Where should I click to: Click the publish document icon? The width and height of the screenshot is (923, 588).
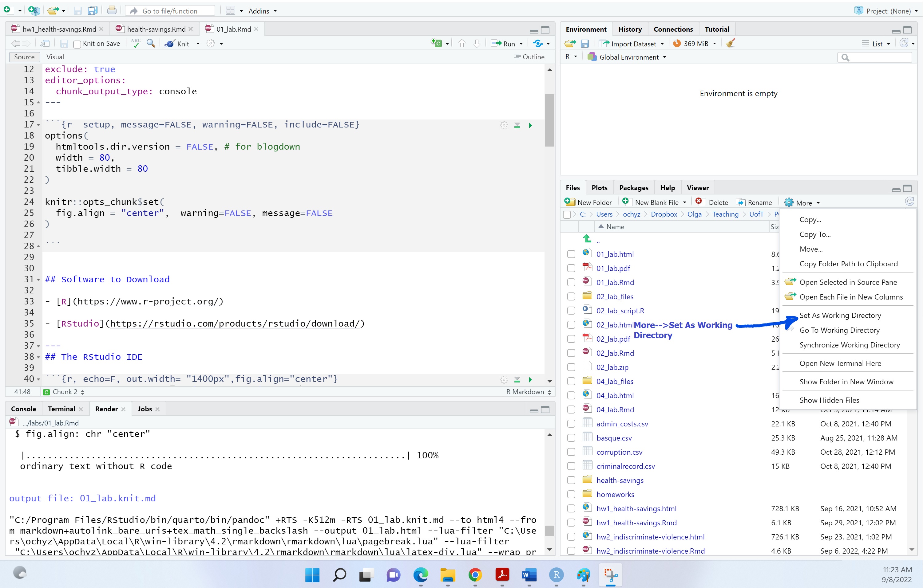coord(538,43)
